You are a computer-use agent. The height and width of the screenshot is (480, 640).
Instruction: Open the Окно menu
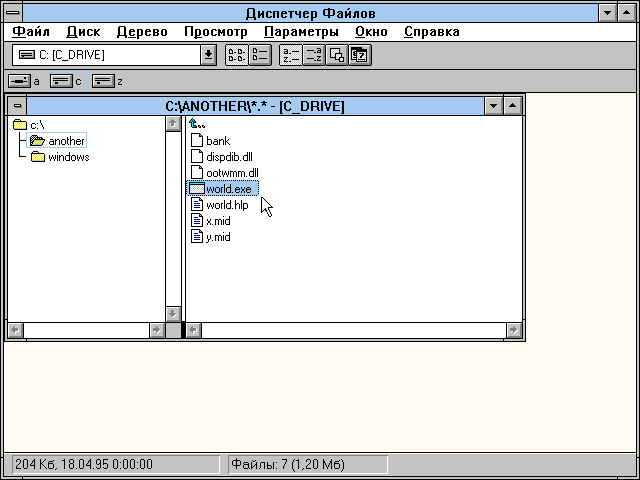tap(371, 31)
